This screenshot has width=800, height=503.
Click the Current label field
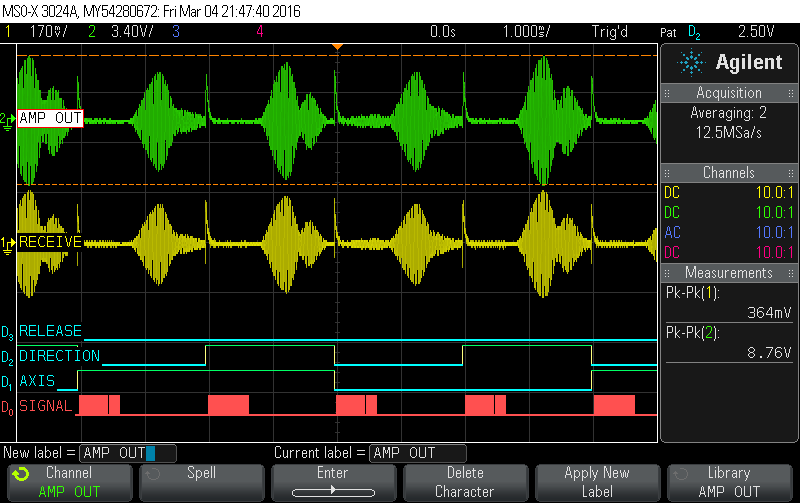click(417, 453)
